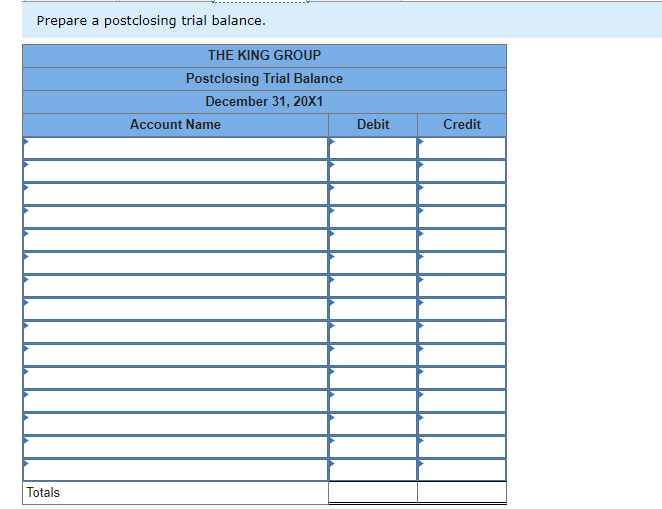Select the Debit field in the twelfth row
662x509 pixels.
coord(373,401)
